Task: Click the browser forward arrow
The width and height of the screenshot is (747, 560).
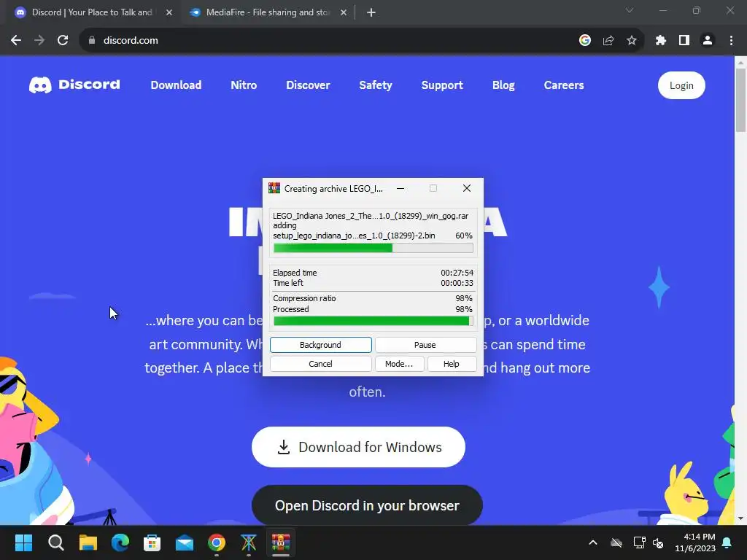Action: 39,41
